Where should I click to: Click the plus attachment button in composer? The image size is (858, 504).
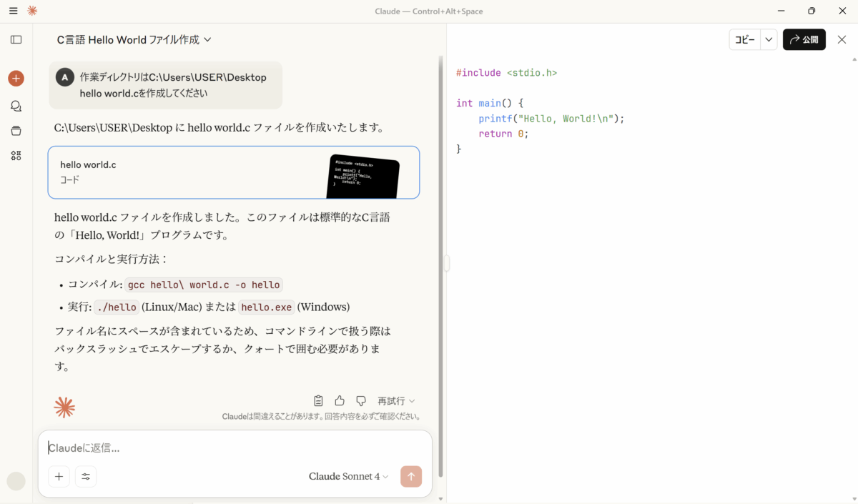(59, 476)
